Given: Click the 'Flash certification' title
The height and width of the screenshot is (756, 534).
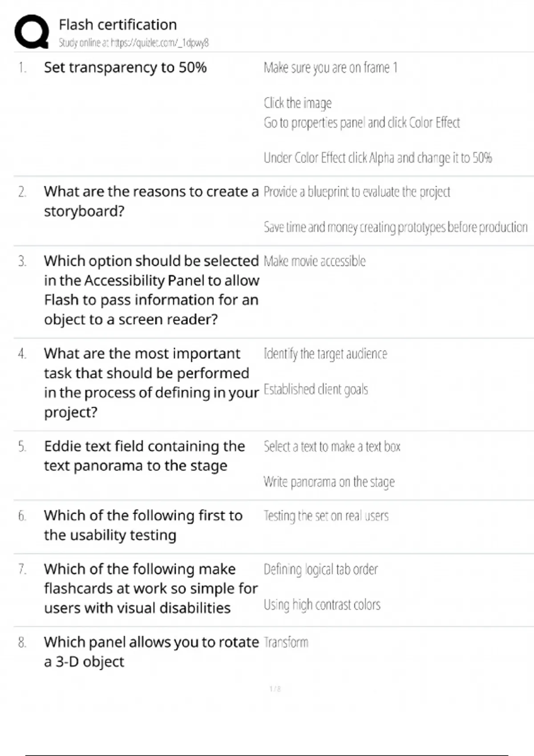Looking at the screenshot, I should point(117,24).
